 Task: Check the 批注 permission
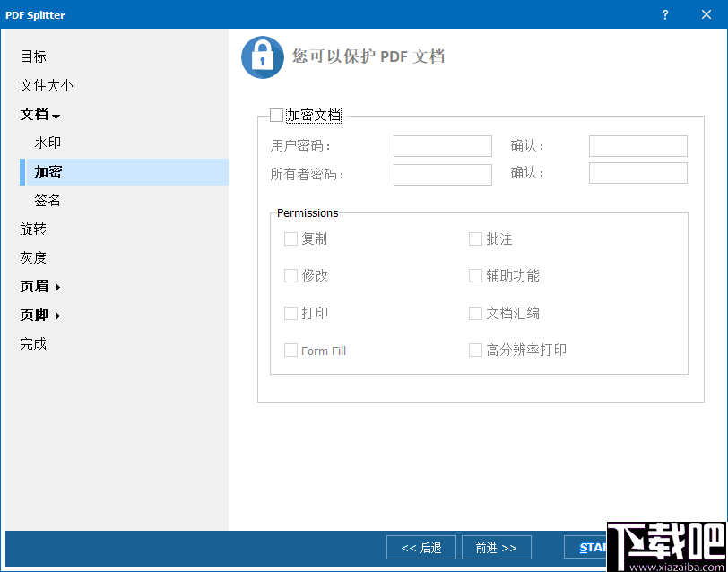[x=475, y=238]
